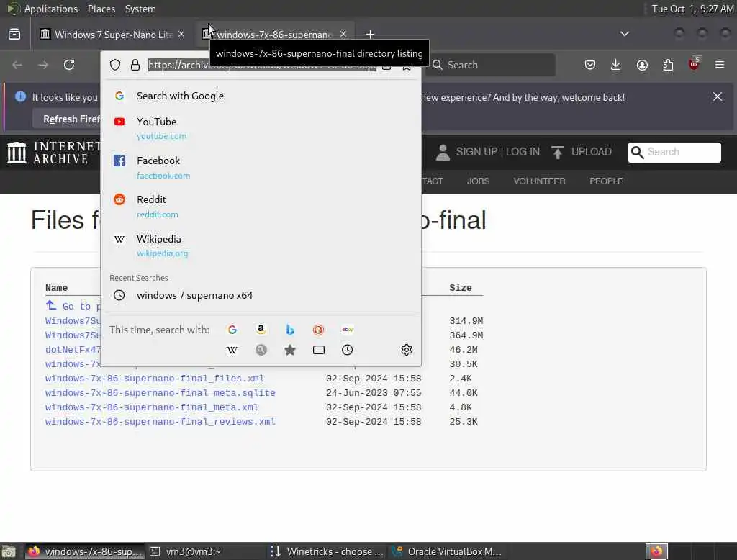Click the Firefox toolbar Search box
The width and height of the screenshot is (737, 560).
[x=491, y=65]
